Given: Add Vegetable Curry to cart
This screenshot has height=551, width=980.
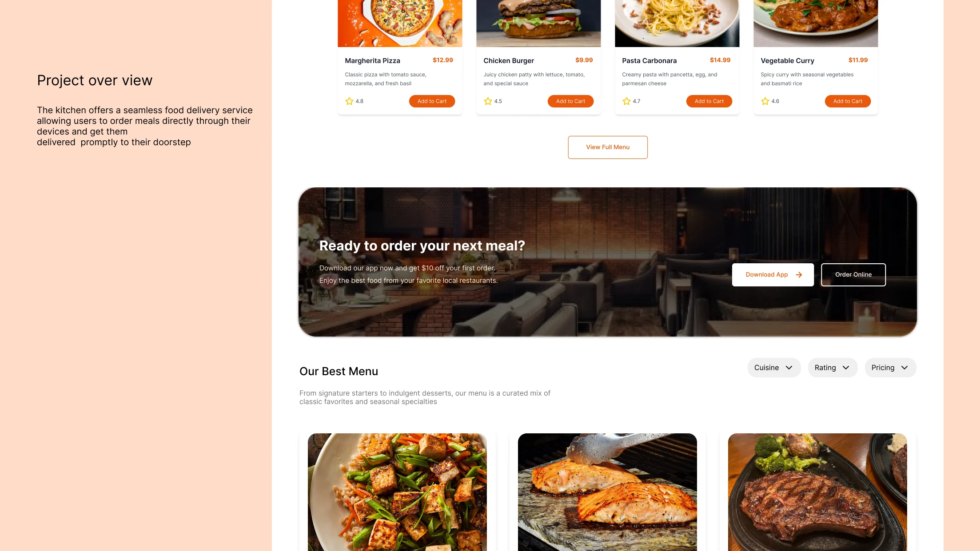Looking at the screenshot, I should (x=848, y=101).
